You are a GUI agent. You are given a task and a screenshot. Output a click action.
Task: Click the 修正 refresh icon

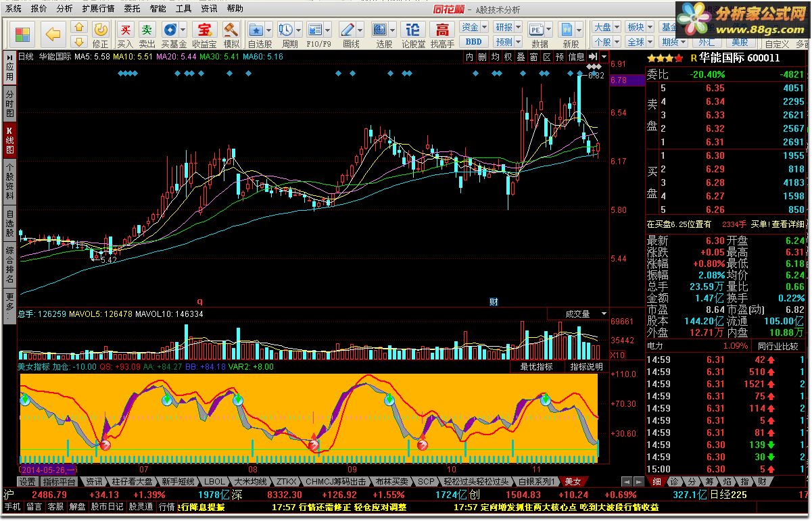[100, 34]
